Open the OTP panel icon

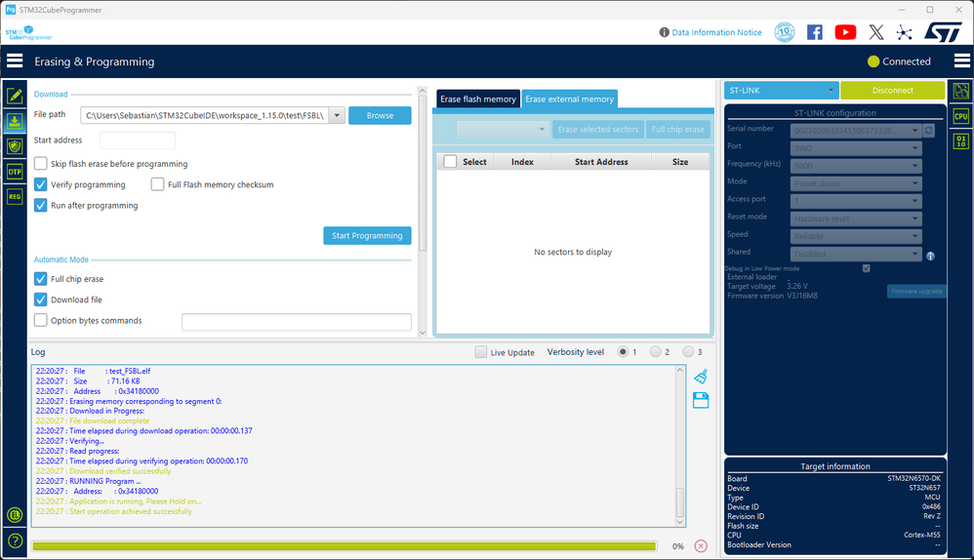[15, 172]
